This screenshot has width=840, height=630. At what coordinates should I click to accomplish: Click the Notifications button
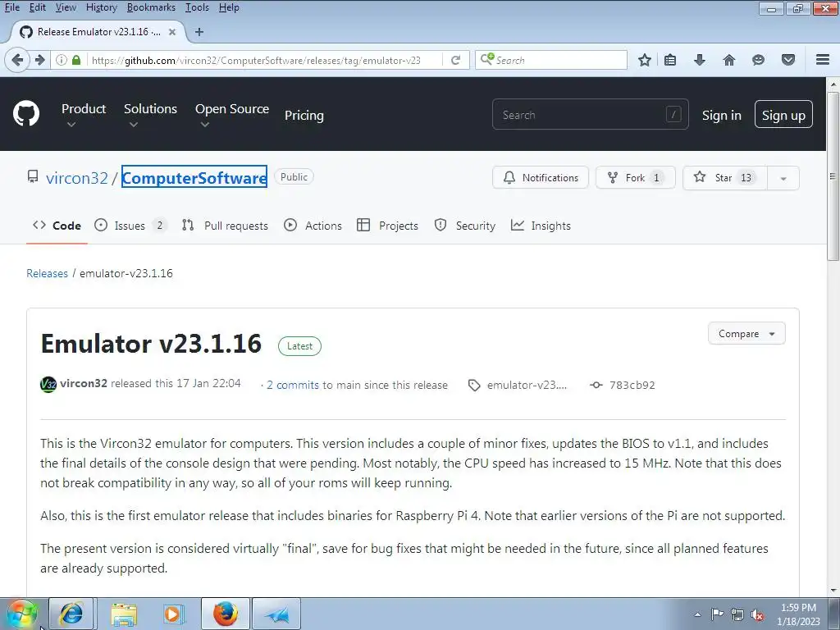[541, 178]
